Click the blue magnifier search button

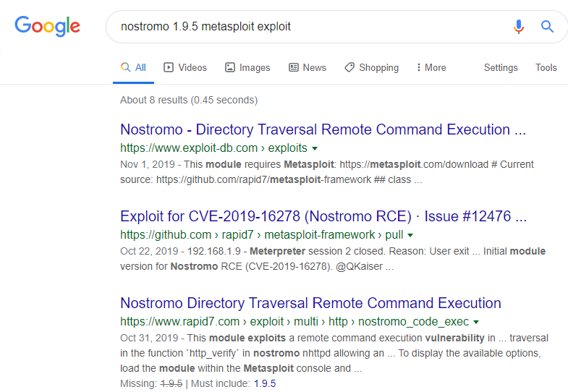(547, 27)
